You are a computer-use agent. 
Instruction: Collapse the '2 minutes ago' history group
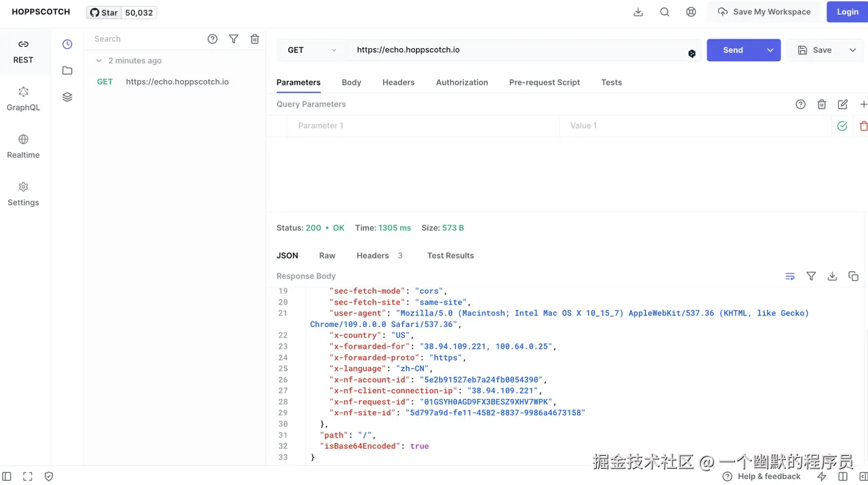[x=99, y=60]
